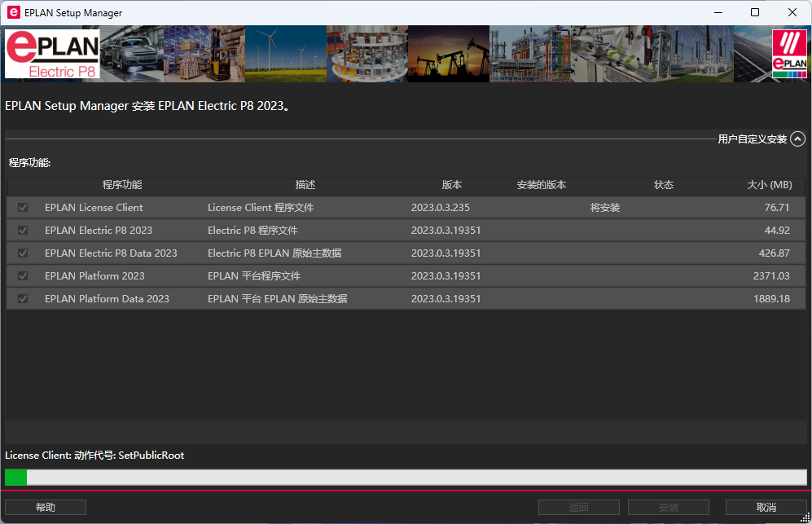Maximize the EPLAN Setup Manager window
The image size is (812, 524).
(755, 12)
